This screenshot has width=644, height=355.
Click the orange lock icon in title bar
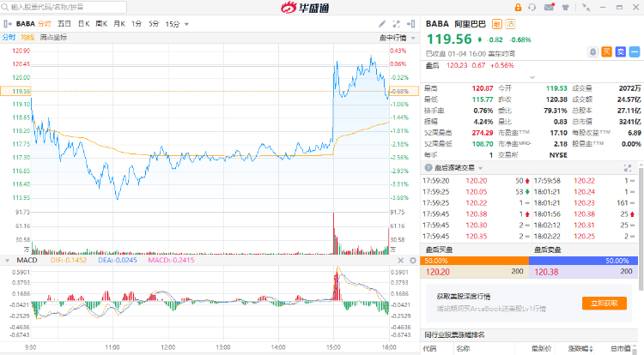click(518, 8)
